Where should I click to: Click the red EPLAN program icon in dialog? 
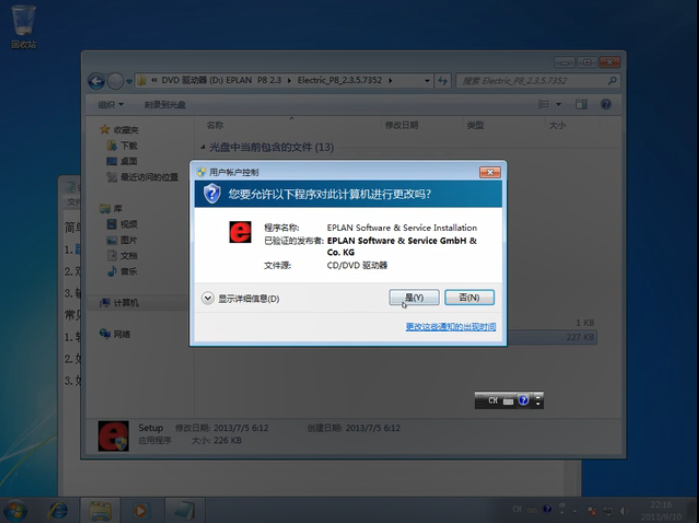click(x=240, y=232)
